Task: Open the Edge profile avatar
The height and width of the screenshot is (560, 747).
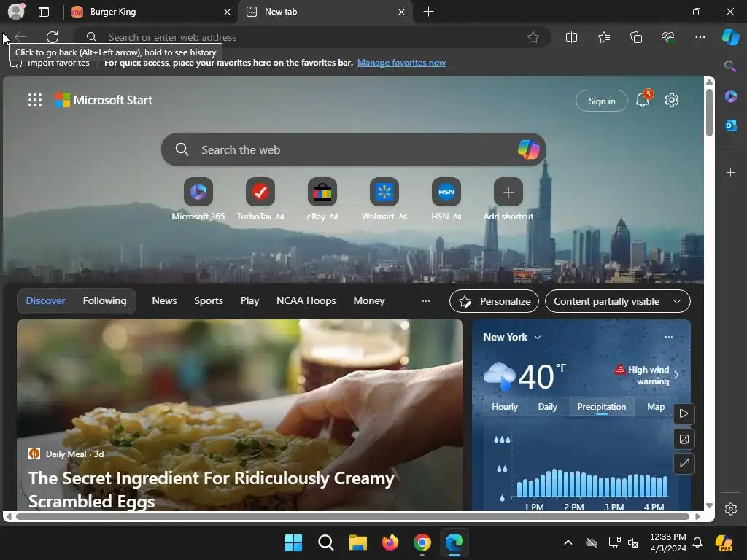Action: [x=16, y=12]
